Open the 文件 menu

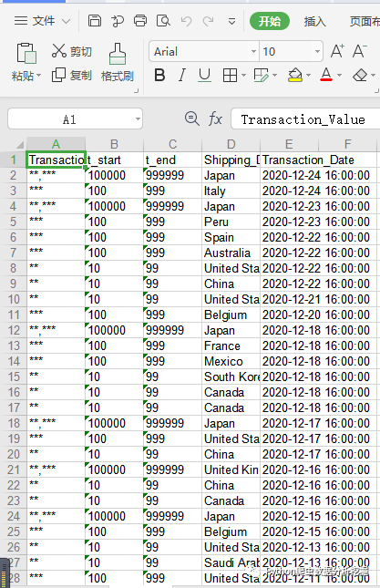click(35, 21)
